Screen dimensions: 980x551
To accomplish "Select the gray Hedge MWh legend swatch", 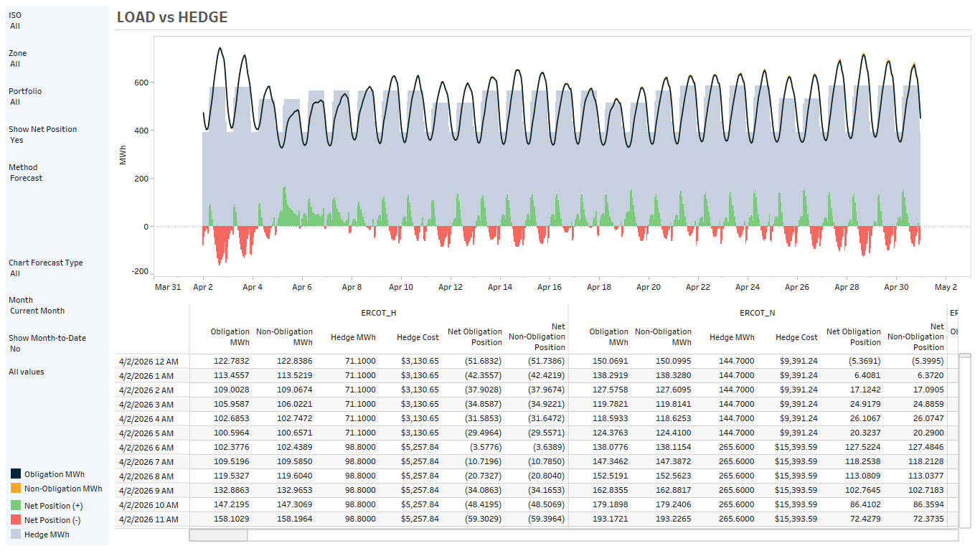I will pyautogui.click(x=16, y=534).
